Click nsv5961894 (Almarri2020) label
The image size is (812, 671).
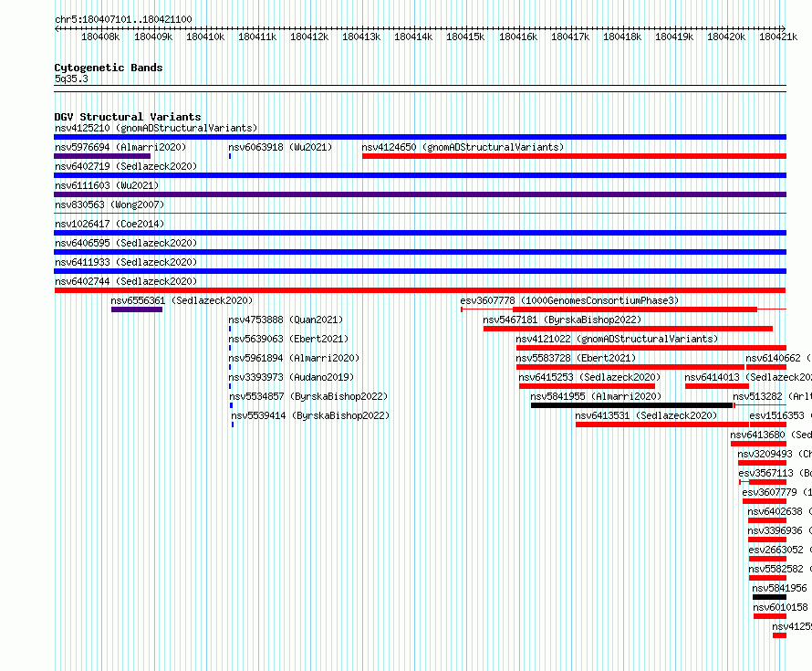tap(294, 358)
